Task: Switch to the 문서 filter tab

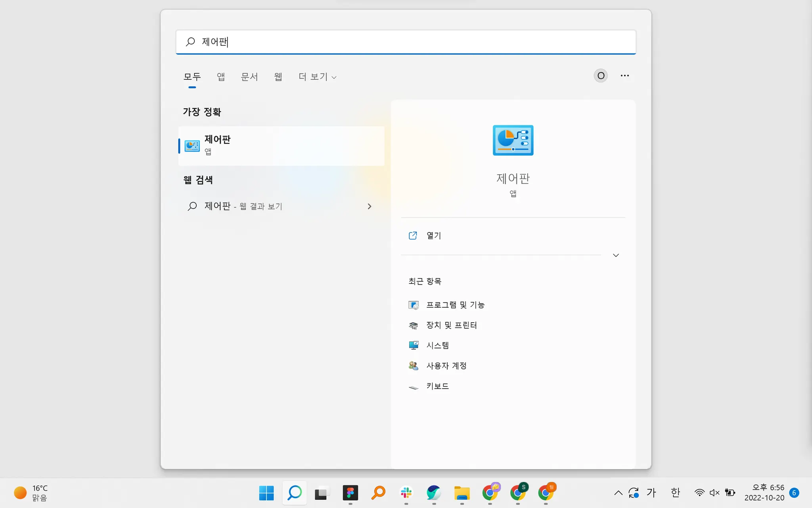Action: click(249, 77)
